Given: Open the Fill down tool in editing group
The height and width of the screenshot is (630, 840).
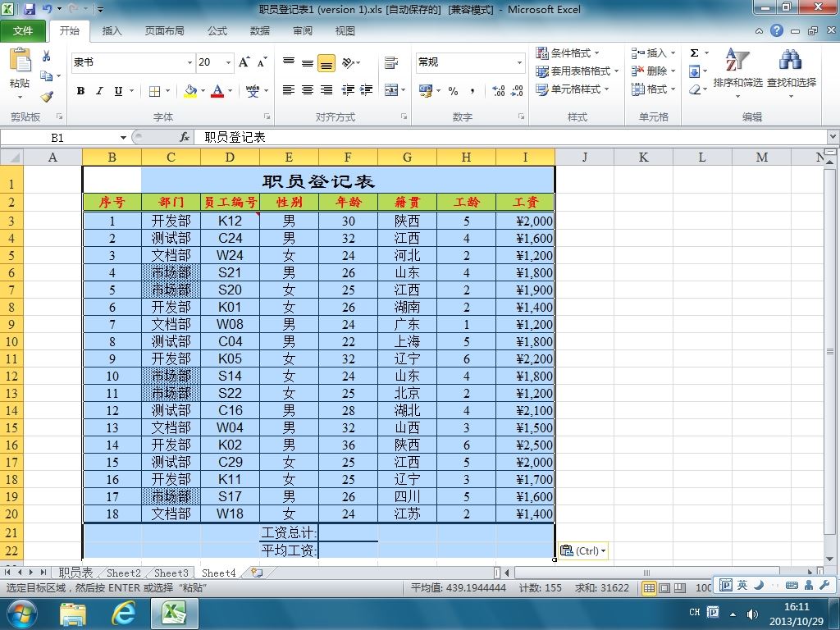Looking at the screenshot, I should pyautogui.click(x=694, y=71).
